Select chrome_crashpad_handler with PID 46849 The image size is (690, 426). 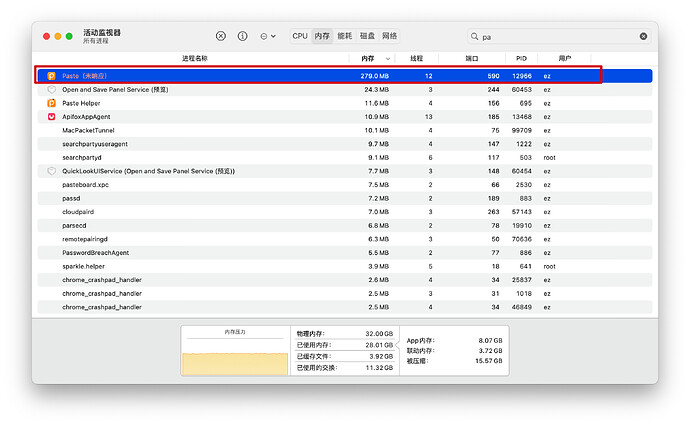click(x=345, y=307)
